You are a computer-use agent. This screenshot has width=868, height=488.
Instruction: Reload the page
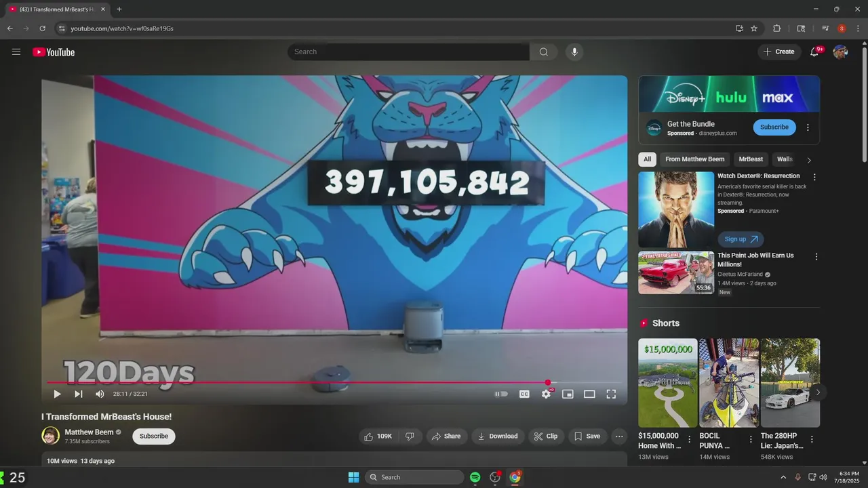(43, 28)
